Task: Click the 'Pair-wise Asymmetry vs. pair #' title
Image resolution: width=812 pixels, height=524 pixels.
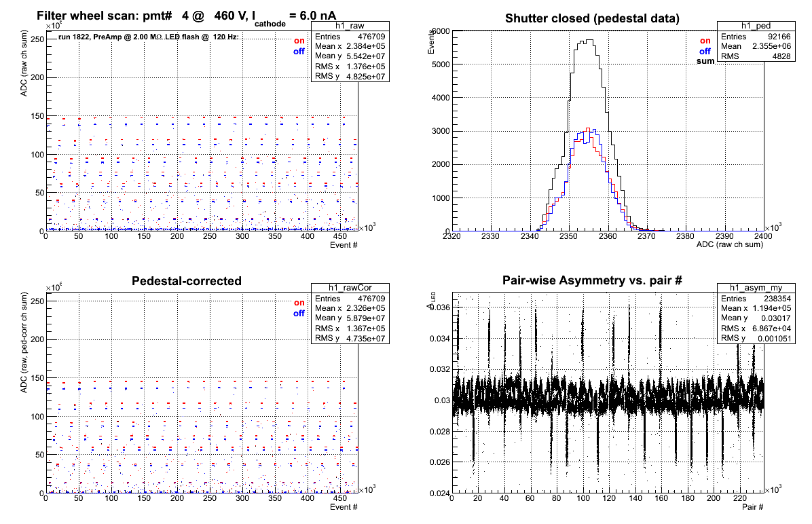Action: pyautogui.click(x=592, y=280)
